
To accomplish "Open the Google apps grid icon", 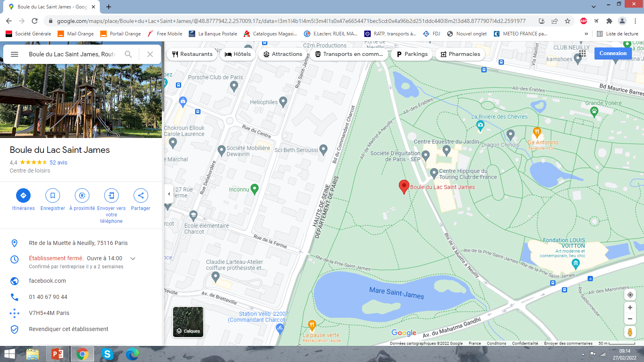I will [x=582, y=53].
